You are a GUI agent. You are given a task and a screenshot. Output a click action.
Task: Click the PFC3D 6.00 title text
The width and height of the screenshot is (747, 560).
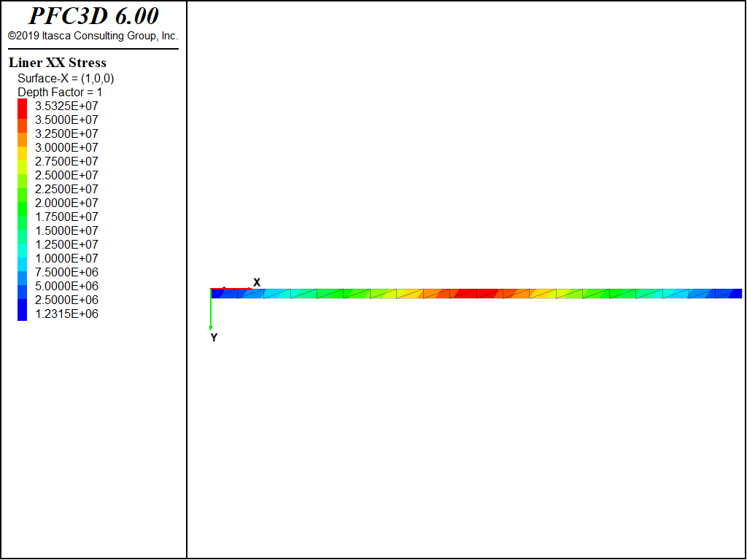pyautogui.click(x=93, y=16)
